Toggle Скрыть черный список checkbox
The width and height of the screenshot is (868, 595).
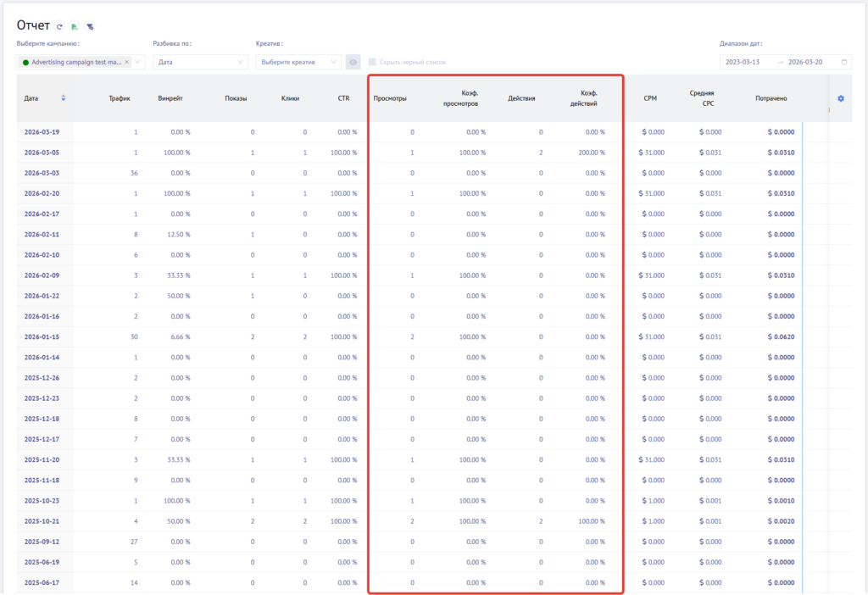click(x=372, y=62)
